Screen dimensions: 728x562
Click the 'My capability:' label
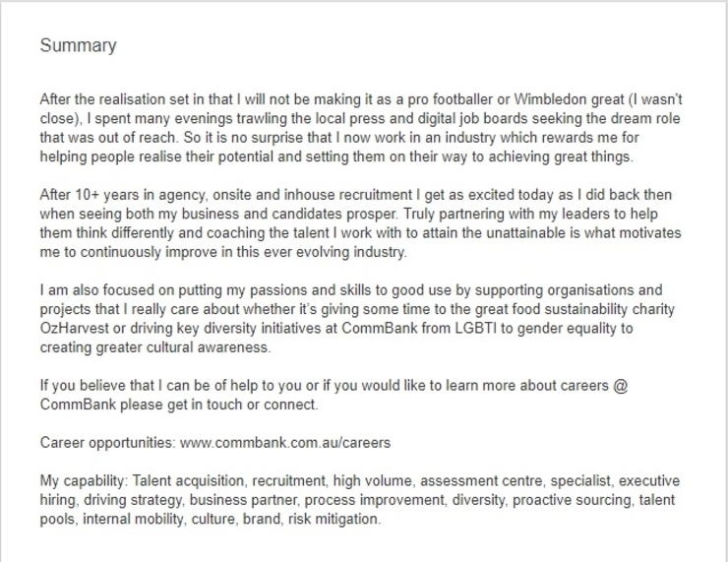[84, 480]
